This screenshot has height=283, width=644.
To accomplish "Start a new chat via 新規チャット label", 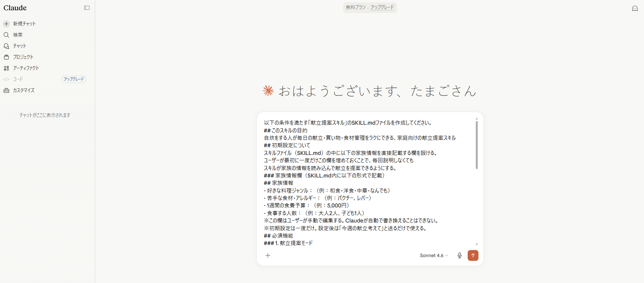I will [24, 24].
